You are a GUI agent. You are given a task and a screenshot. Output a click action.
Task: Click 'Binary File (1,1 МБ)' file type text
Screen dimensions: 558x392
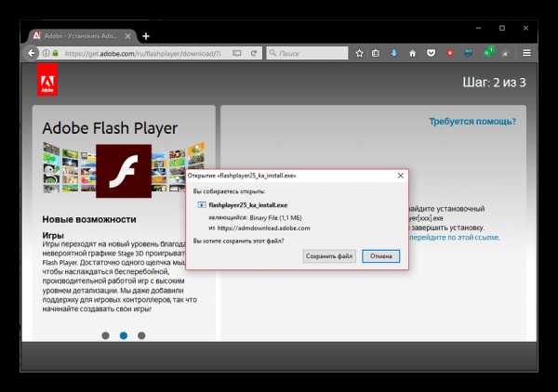pyautogui.click(x=276, y=217)
